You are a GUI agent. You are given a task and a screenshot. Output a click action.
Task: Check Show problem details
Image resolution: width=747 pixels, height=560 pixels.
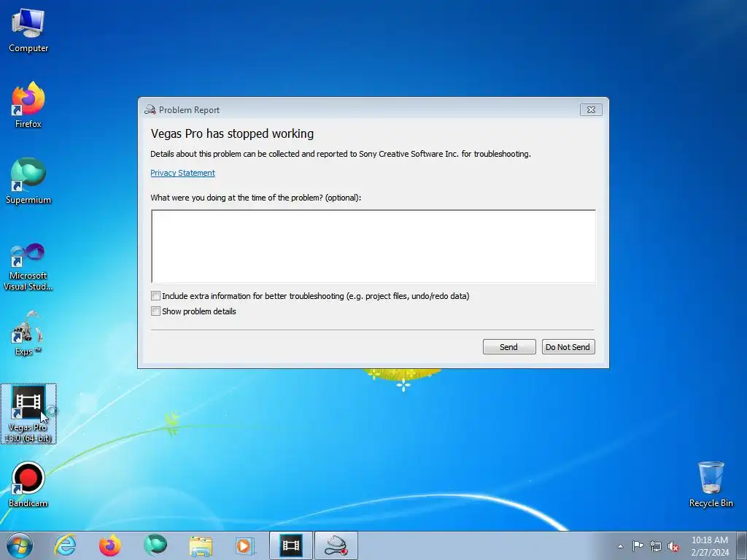coord(155,311)
